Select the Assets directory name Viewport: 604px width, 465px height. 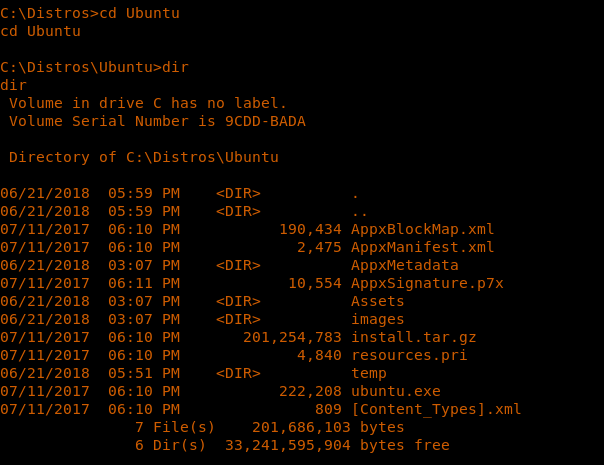tap(377, 301)
